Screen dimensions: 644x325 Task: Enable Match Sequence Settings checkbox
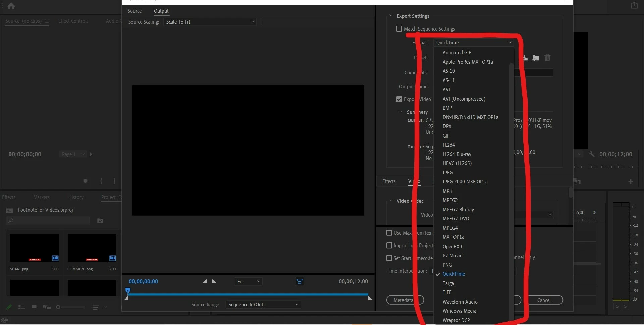[399, 29]
